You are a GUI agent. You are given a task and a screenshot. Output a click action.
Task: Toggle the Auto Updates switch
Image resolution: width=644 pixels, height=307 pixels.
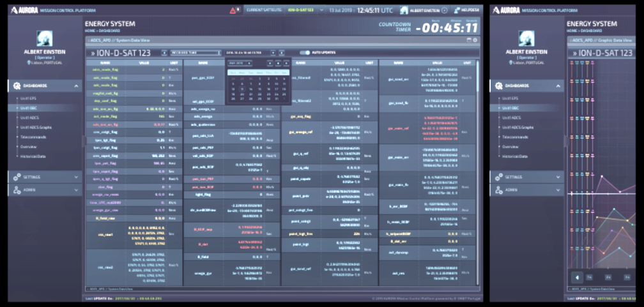tap(305, 52)
